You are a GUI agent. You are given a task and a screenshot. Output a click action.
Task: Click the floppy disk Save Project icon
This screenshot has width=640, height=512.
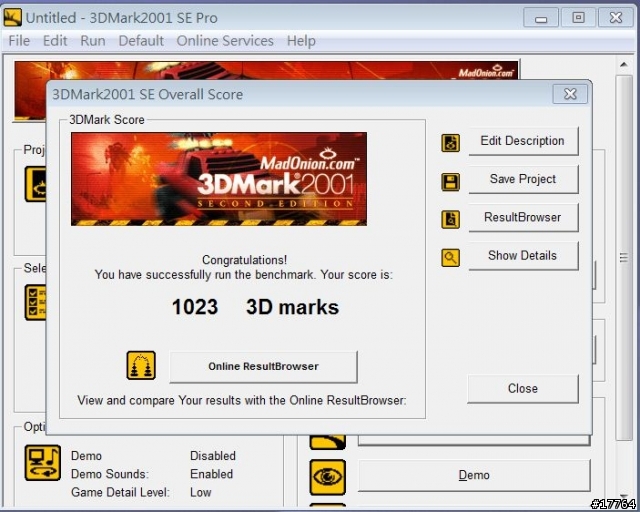[450, 182]
